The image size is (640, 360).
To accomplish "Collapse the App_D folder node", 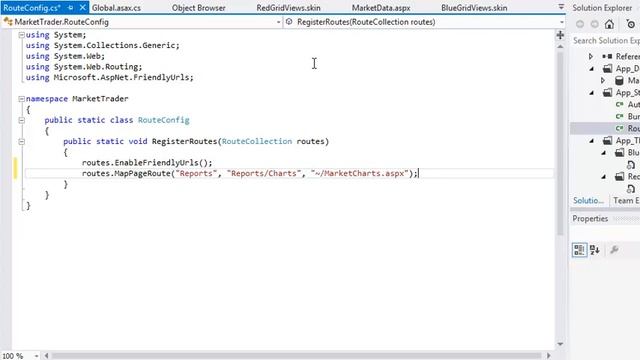I will click(591, 69).
